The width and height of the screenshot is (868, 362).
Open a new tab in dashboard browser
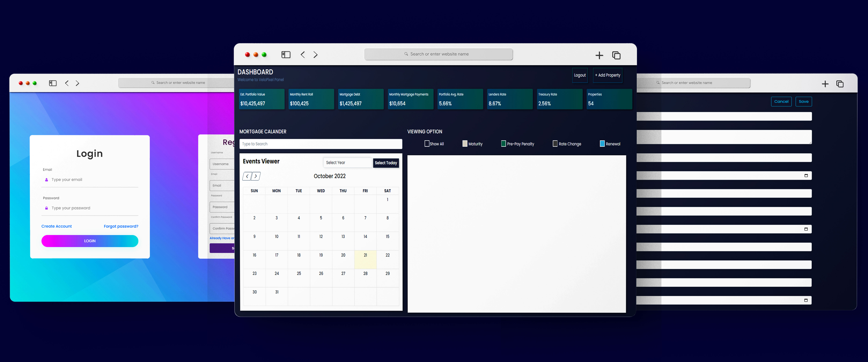click(x=599, y=55)
